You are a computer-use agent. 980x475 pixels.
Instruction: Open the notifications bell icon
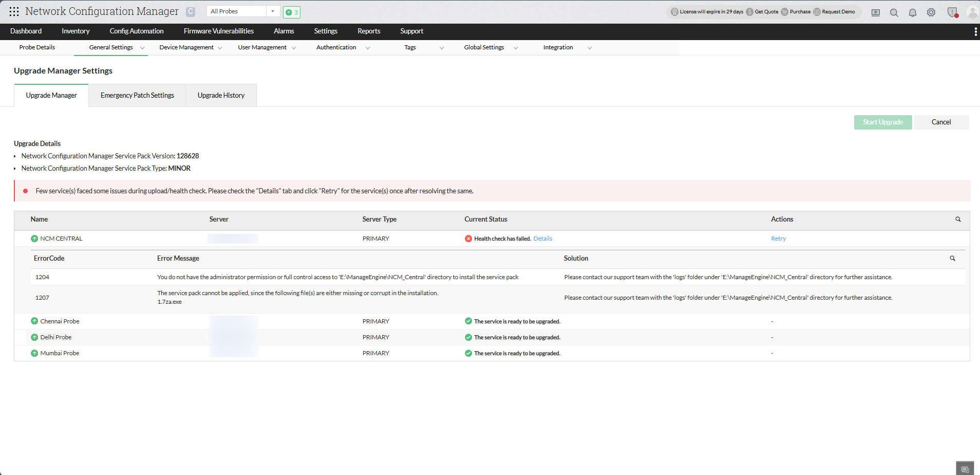point(913,12)
